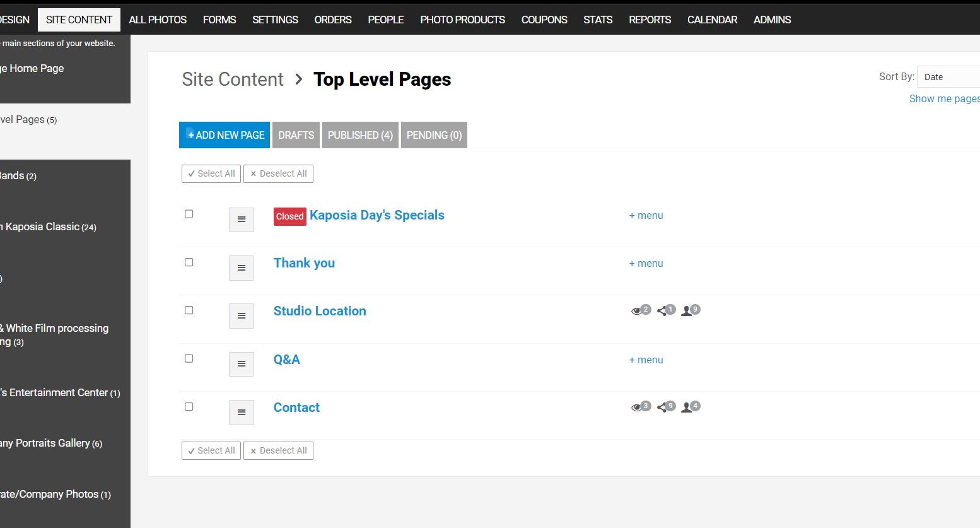Tick the Thank you page checkbox
Image resolution: width=980 pixels, height=528 pixels.
pos(189,262)
